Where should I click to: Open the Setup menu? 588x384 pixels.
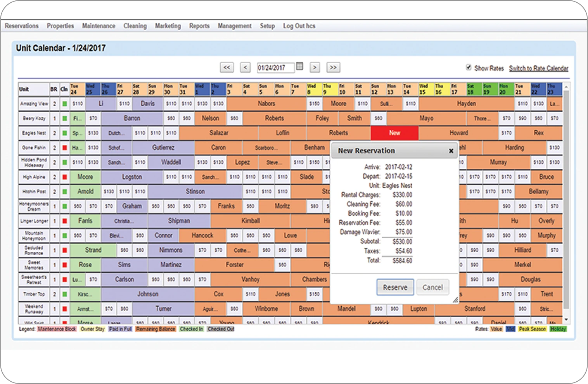point(267,26)
